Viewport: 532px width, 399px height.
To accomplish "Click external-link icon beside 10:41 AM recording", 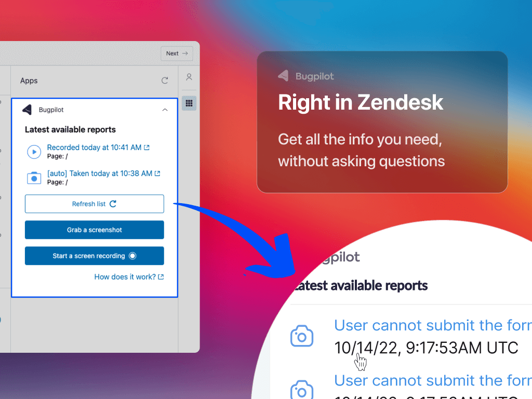I will point(147,148).
